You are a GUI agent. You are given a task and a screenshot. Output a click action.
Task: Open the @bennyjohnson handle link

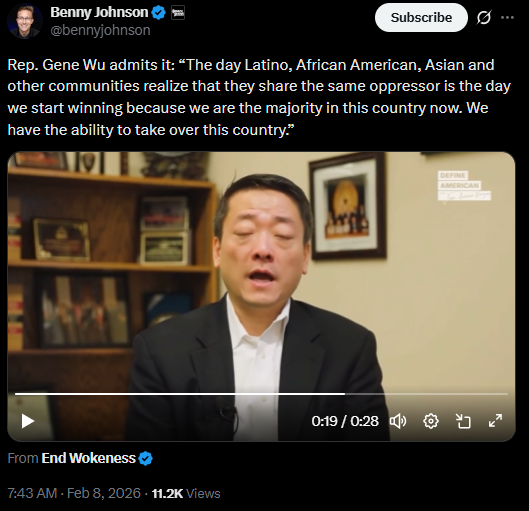[100, 30]
